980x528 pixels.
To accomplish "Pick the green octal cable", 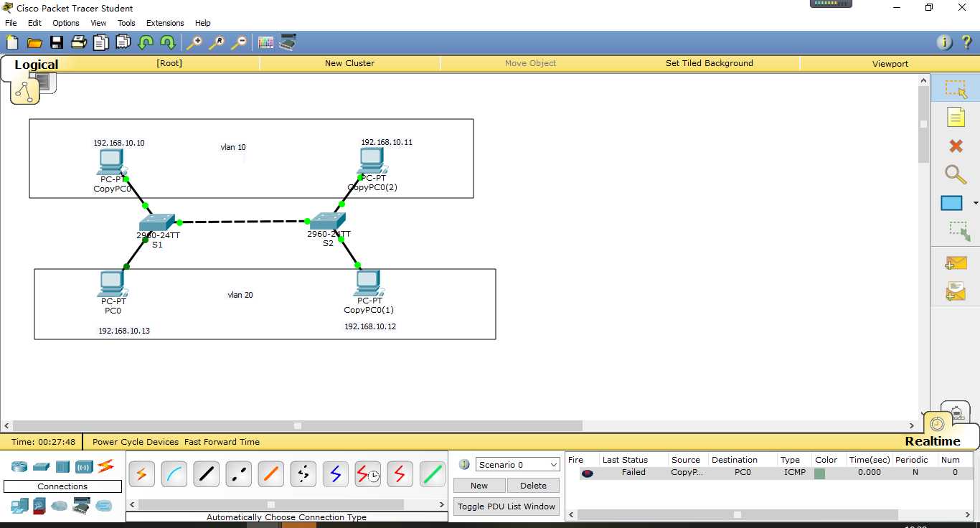I will click(x=432, y=474).
